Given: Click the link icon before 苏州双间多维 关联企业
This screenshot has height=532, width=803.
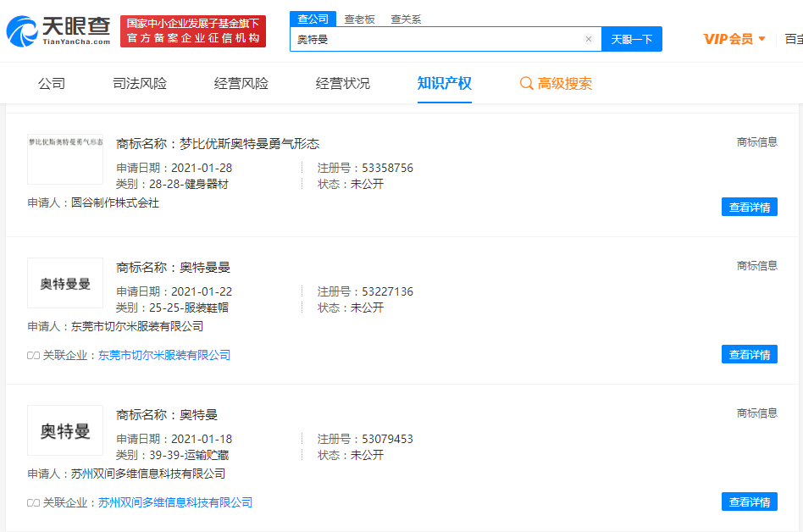Looking at the screenshot, I should click(x=33, y=503).
